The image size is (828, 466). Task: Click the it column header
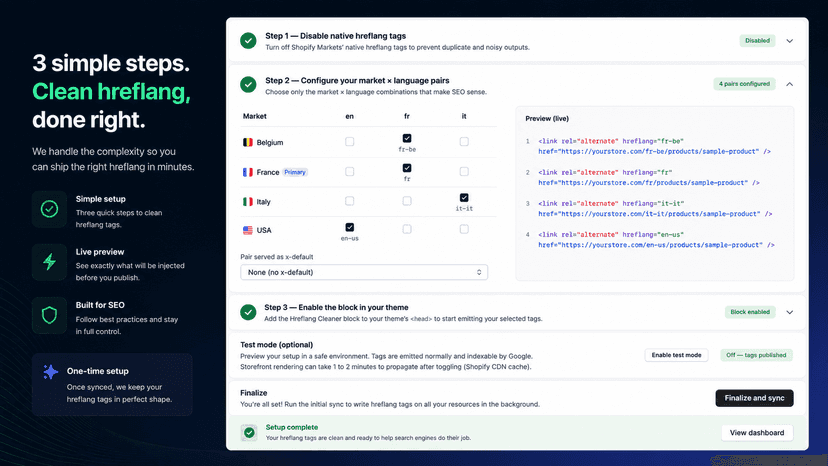tap(464, 116)
